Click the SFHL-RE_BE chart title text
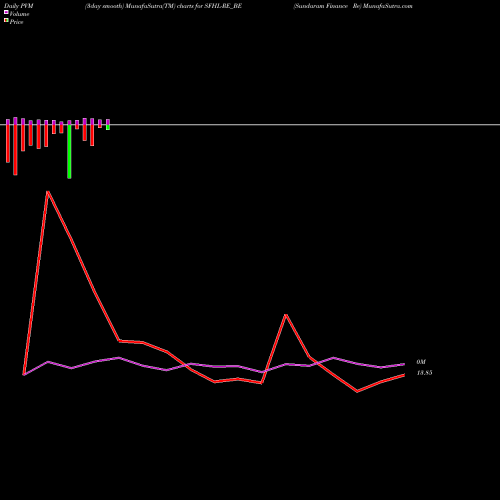The width and height of the screenshot is (500, 500). [163, 6]
